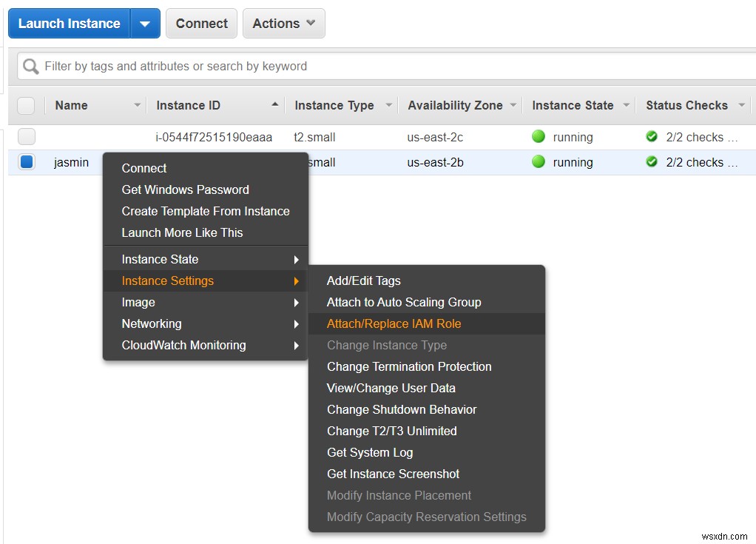Open the Actions dropdown
This screenshot has width=756, height=544.
tap(283, 23)
